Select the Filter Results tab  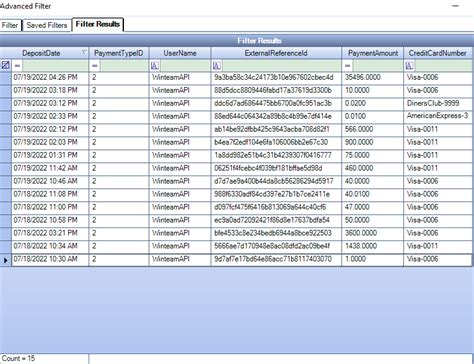[98, 24]
